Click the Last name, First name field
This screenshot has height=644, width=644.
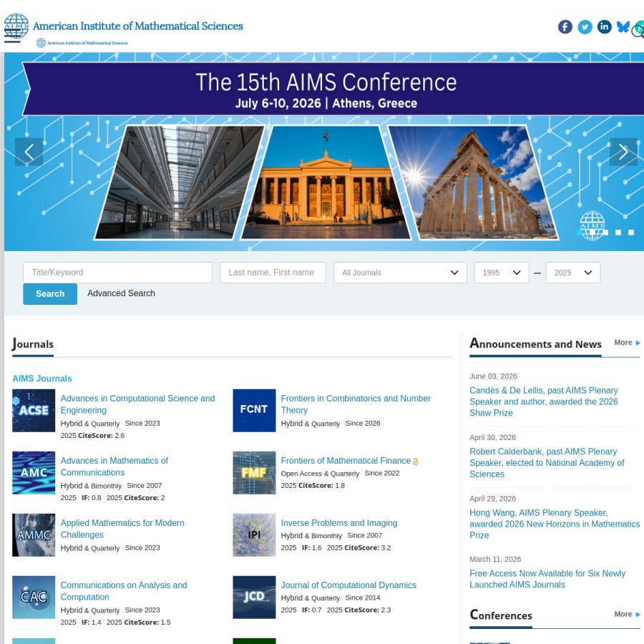point(273,273)
